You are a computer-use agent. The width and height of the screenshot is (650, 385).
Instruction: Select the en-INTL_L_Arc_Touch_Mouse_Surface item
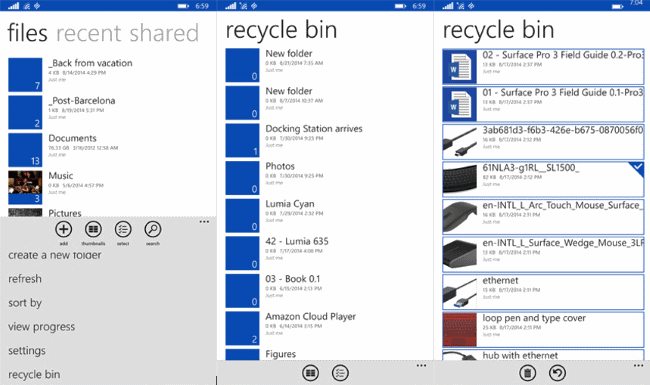coord(543,217)
